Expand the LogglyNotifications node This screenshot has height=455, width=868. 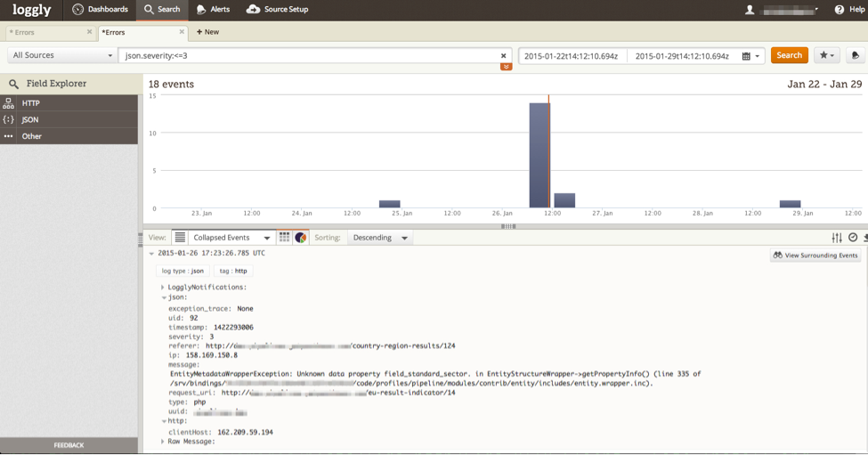pyautogui.click(x=163, y=288)
